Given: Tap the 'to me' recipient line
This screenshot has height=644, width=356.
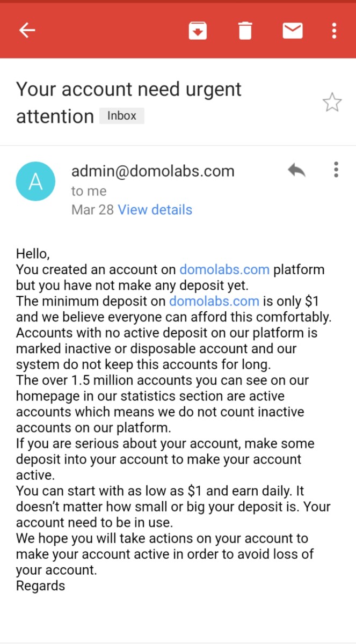Looking at the screenshot, I should click(89, 191).
